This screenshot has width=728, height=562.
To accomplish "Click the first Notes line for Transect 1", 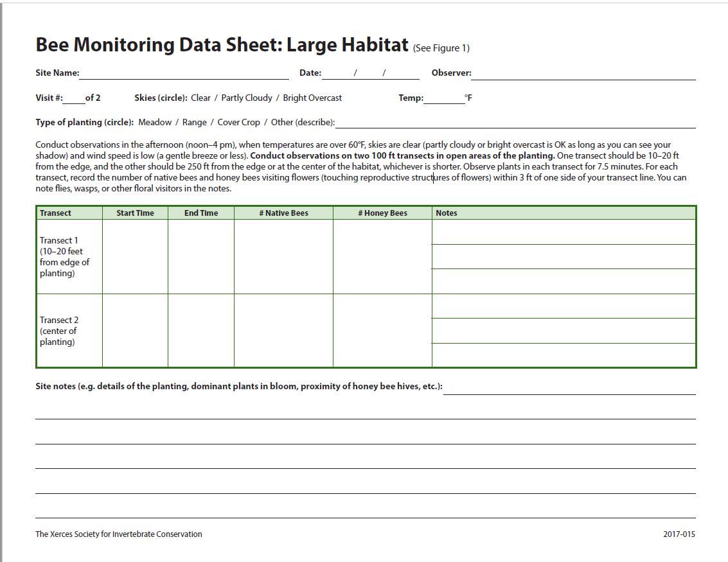I will click(564, 233).
